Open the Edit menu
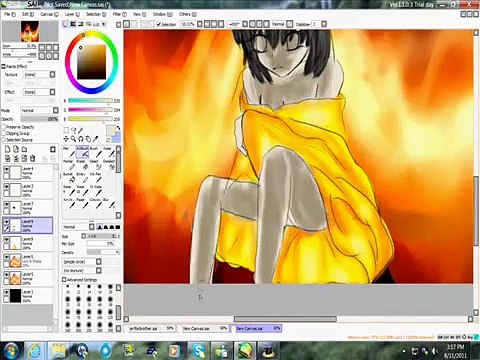 coord(28,14)
